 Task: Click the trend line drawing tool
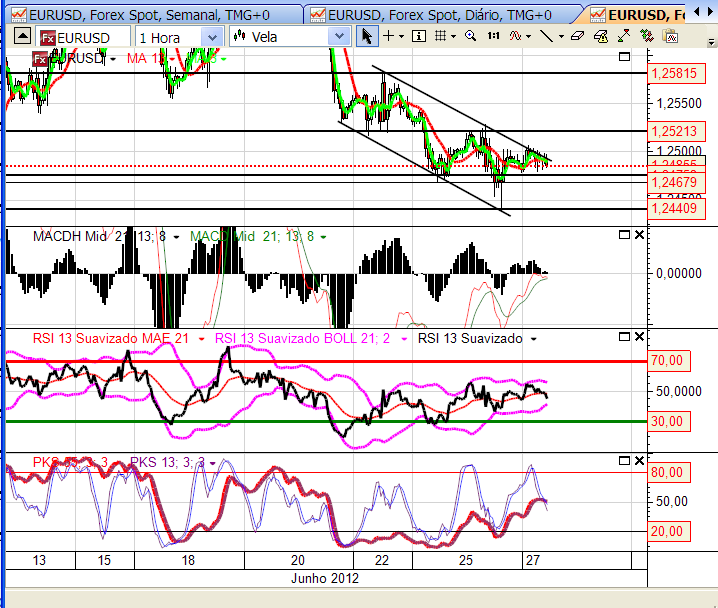(547, 36)
